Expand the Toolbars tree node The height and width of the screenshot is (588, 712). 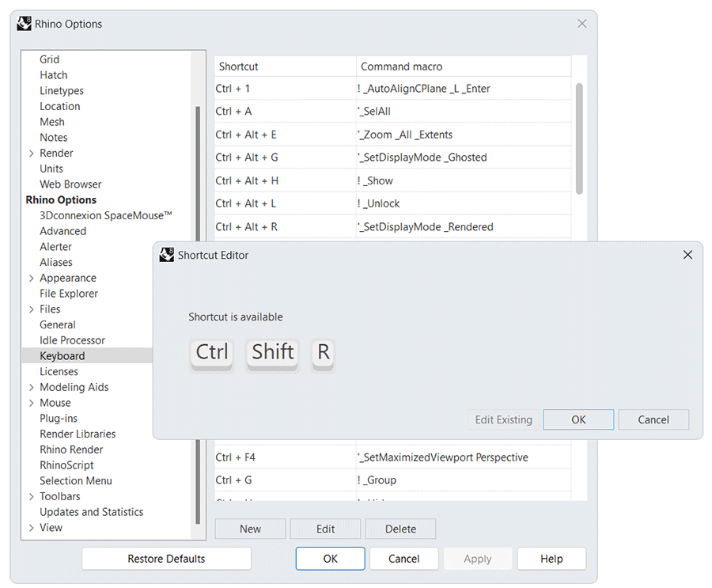pyautogui.click(x=32, y=497)
